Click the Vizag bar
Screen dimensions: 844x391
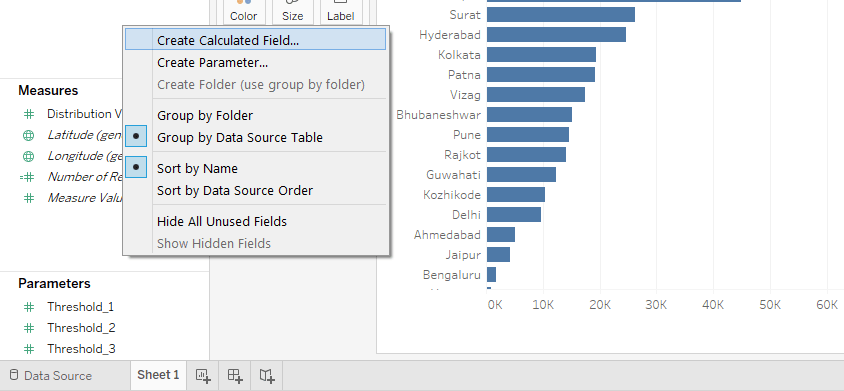[536, 94]
